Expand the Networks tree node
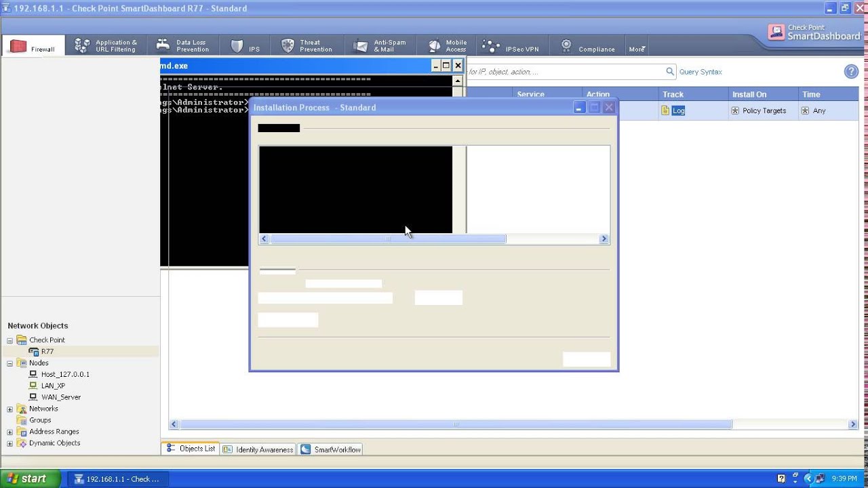 [9, 409]
